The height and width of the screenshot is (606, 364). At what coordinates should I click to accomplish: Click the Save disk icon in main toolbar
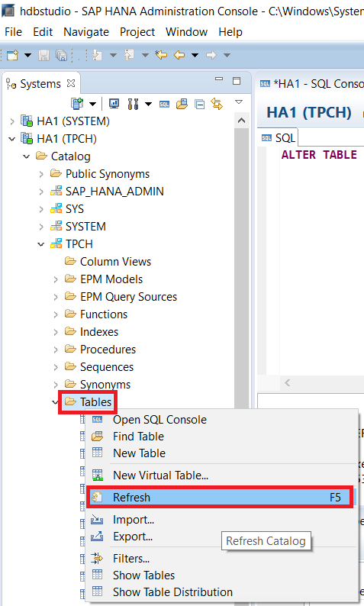coord(43,55)
